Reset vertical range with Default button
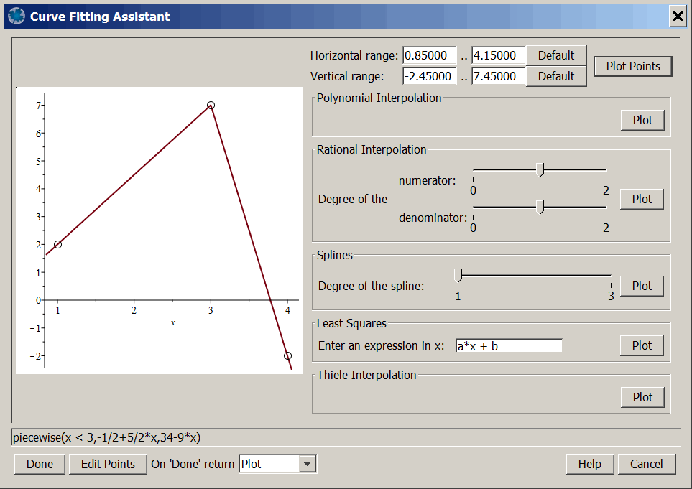This screenshot has width=692, height=489. [x=556, y=76]
